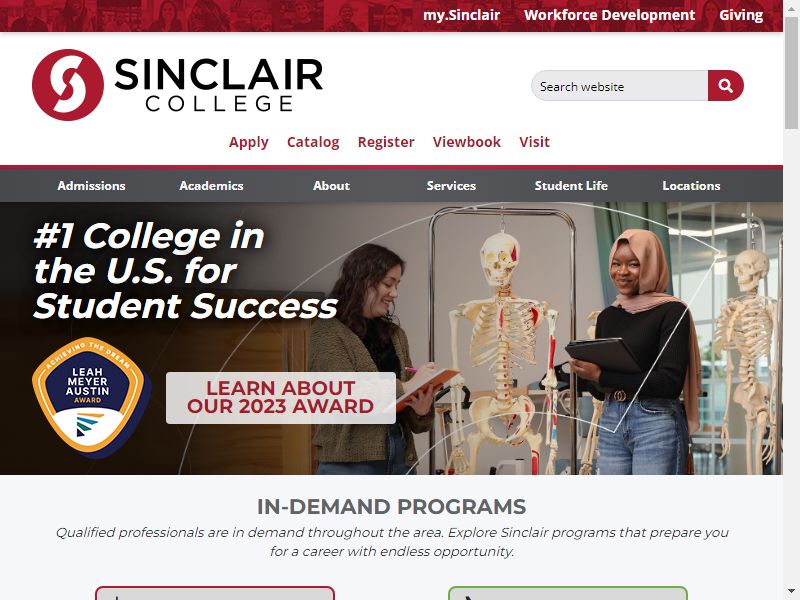The width and height of the screenshot is (800, 600).
Task: Click the Apply link
Action: click(x=248, y=142)
